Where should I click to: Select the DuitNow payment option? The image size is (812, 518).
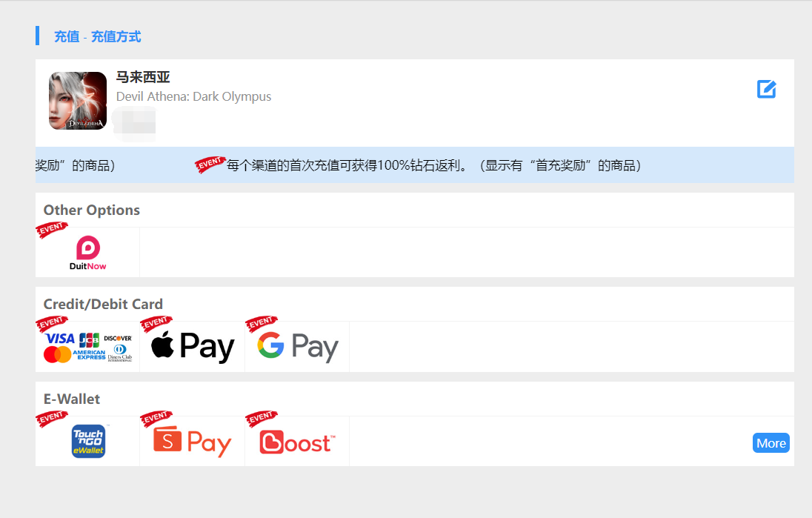coord(87,253)
